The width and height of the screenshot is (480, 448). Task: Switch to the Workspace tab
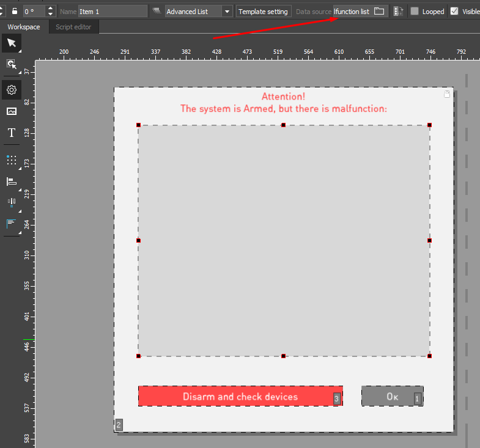(x=24, y=27)
